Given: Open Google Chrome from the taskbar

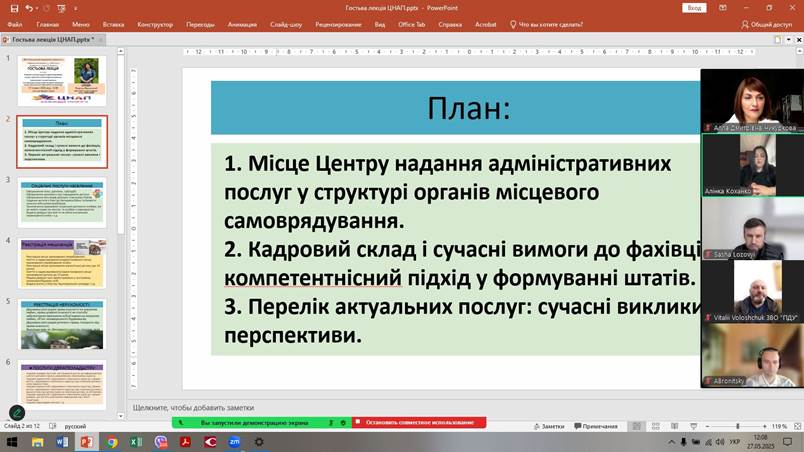Looking at the screenshot, I should (112, 442).
